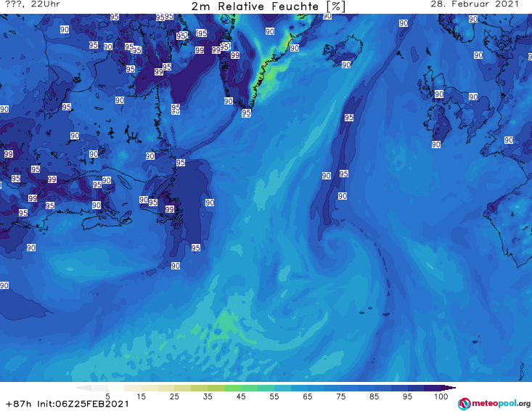
Task: Click the colorbar tick label 65
Action: click(x=308, y=396)
